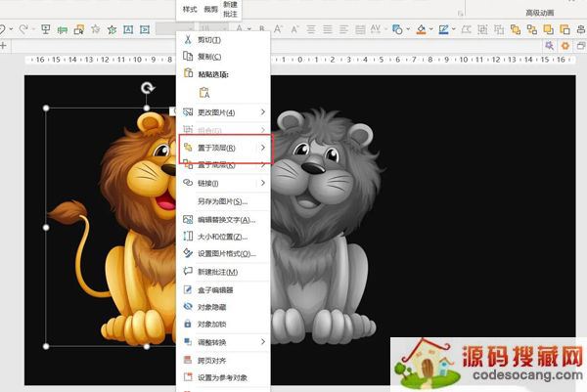Click the paste-as-picture clipboard icon
This screenshot has width=587, height=392.
(x=204, y=93)
